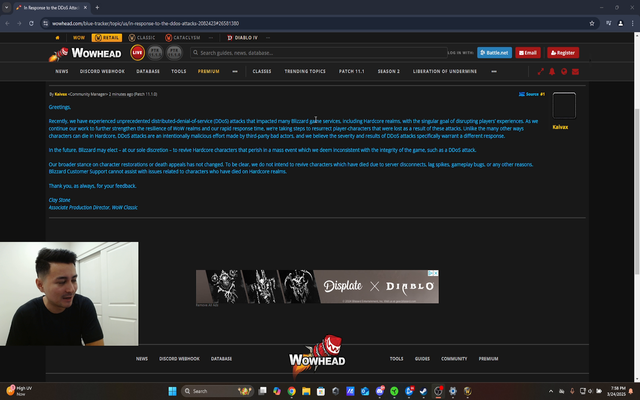640x400 pixels.
Task: Open the Chrome profile icon
Action: point(620,24)
